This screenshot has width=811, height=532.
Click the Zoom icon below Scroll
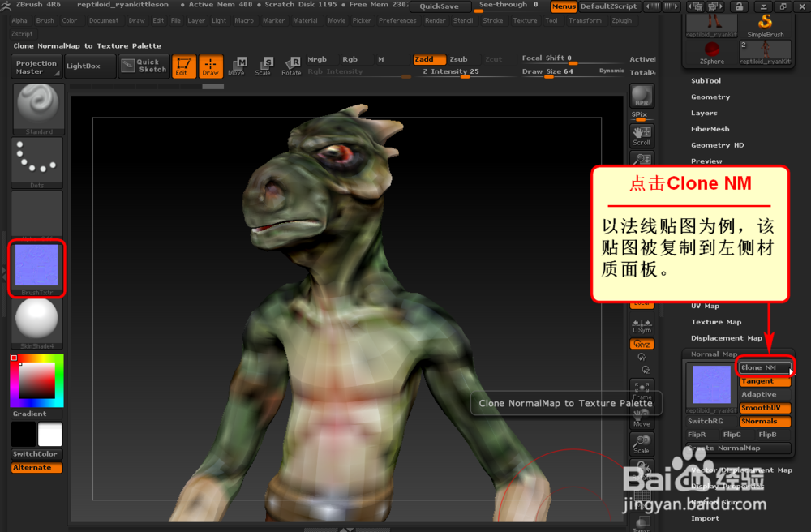point(642,158)
